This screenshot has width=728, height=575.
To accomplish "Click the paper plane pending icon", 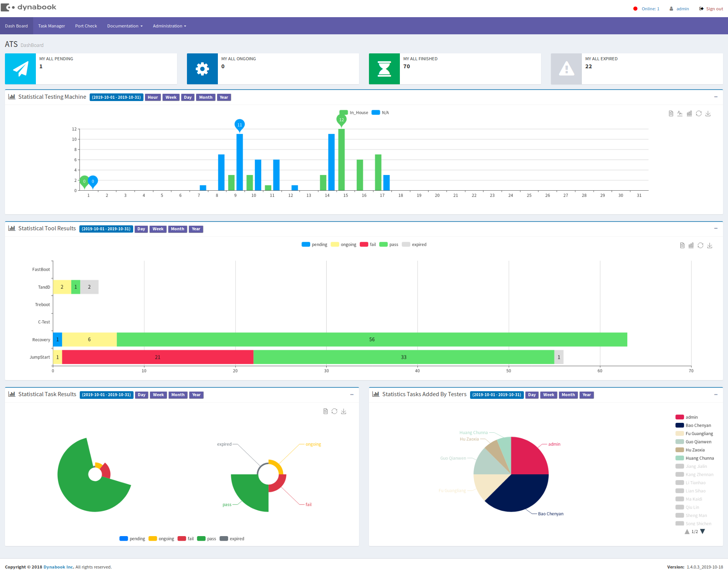I will pyautogui.click(x=20, y=69).
